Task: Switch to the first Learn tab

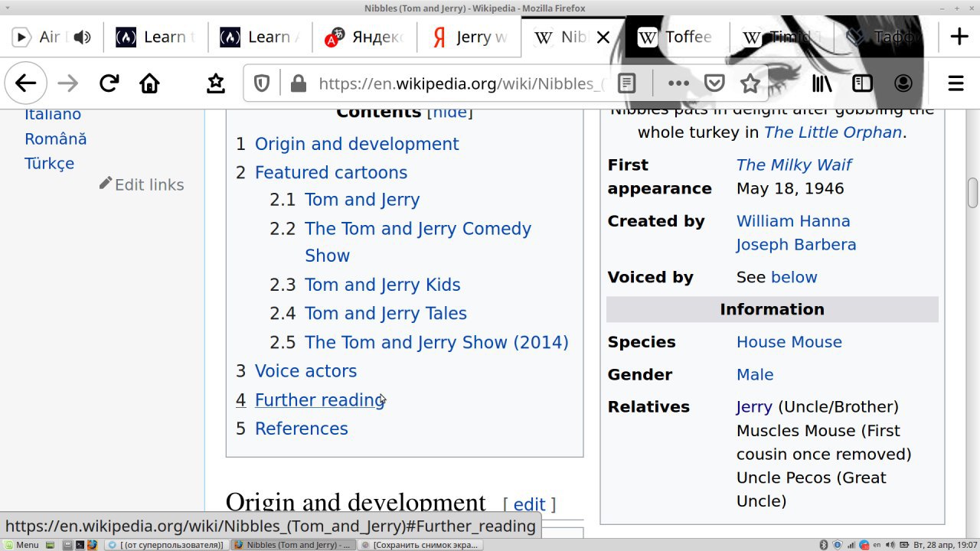Action: coord(156,37)
